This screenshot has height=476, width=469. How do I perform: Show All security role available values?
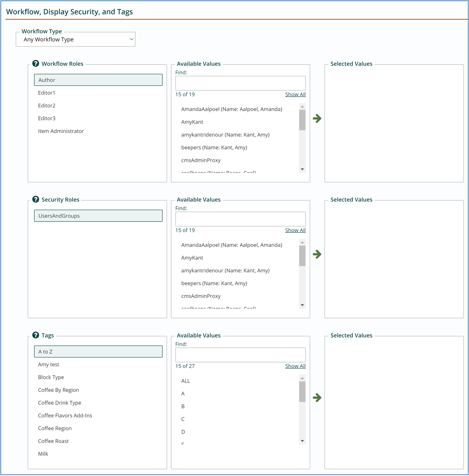[x=295, y=230]
